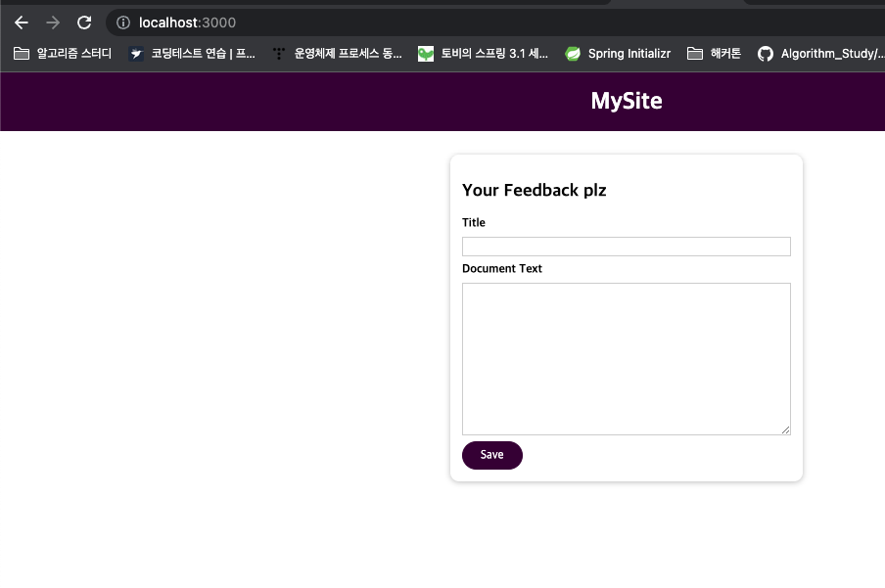The height and width of the screenshot is (588, 885).
Task: Click the browser forward arrow
Action: [53, 23]
